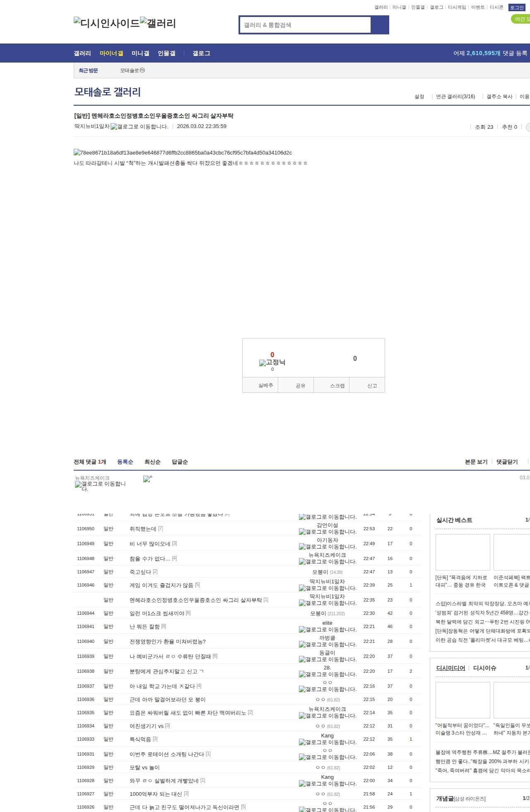Sort comments by 등록순
The height and width of the screenshot is (812, 530).
click(x=125, y=462)
